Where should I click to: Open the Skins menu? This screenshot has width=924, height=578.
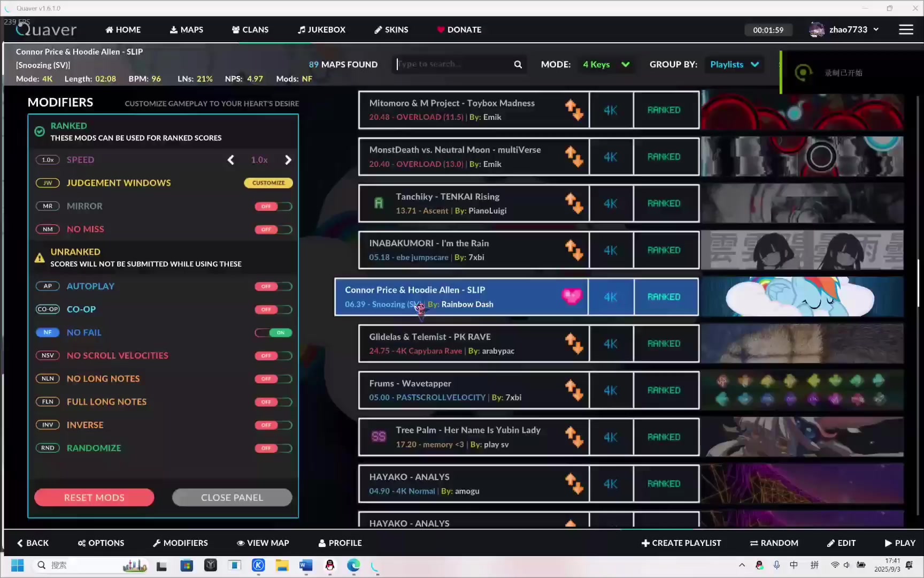tap(391, 29)
